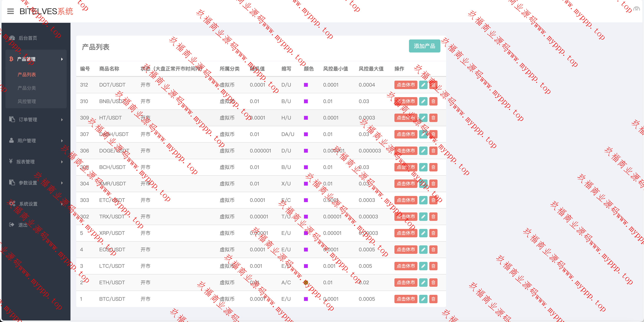This screenshot has height=322, width=644.
Task: Click pencil icon for LTC/USDT row
Action: [x=423, y=266]
